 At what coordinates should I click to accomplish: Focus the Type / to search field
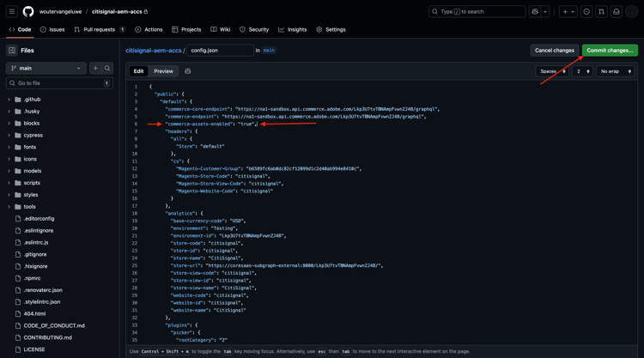pyautogui.click(x=477, y=11)
